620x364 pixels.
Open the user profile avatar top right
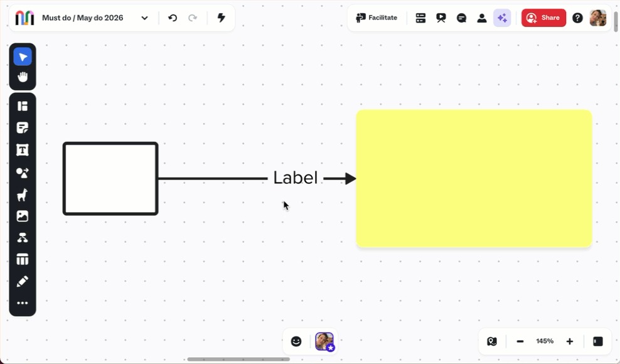click(598, 18)
